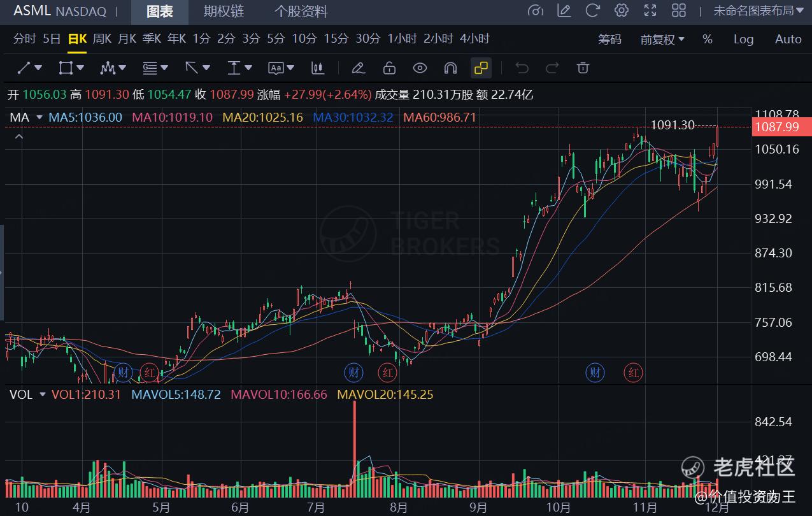Click the 筹码 button
The image size is (812, 516).
click(609, 39)
